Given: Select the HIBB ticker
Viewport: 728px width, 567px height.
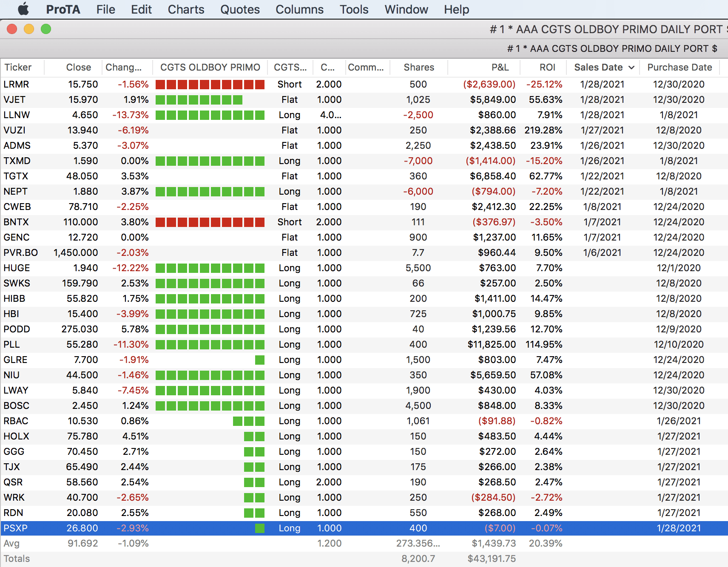Looking at the screenshot, I should tap(14, 298).
